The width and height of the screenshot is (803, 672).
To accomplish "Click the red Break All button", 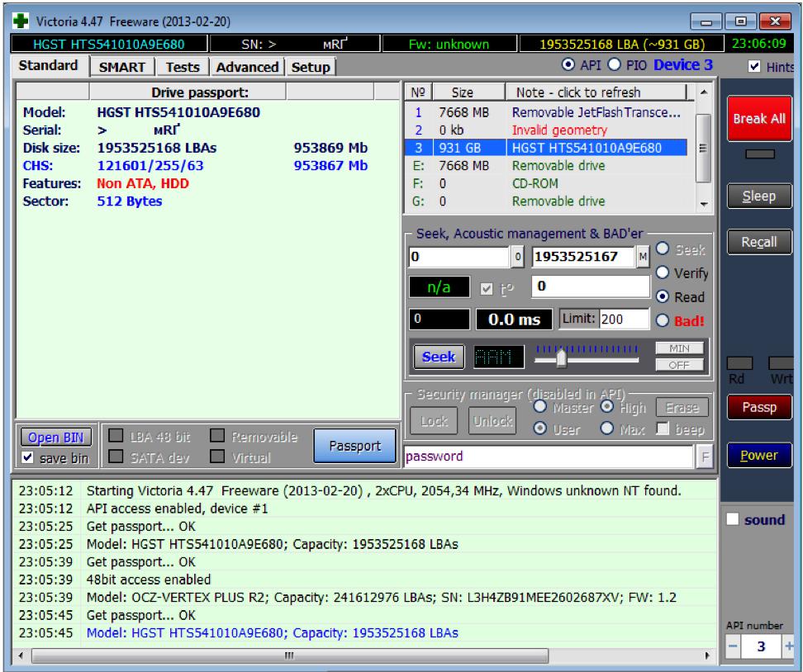I will click(759, 119).
